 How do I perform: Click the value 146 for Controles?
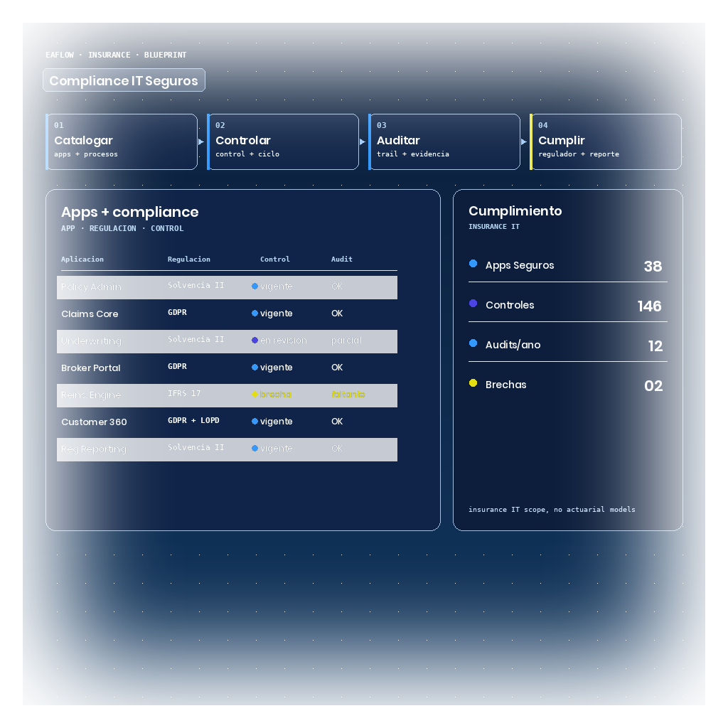pyautogui.click(x=649, y=306)
